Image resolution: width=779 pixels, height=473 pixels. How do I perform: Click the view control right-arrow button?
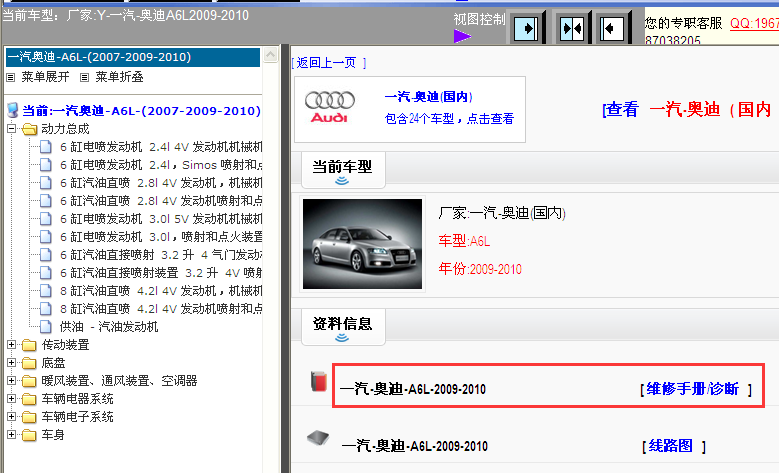point(526,28)
